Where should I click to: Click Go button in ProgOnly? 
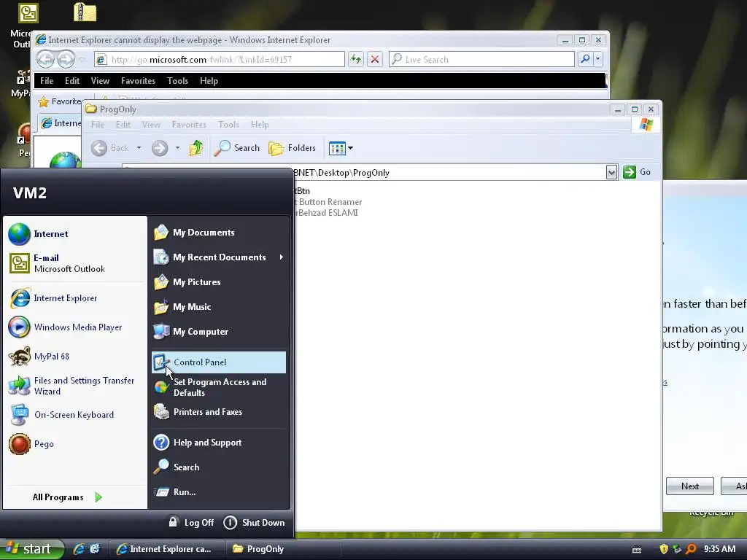point(637,172)
